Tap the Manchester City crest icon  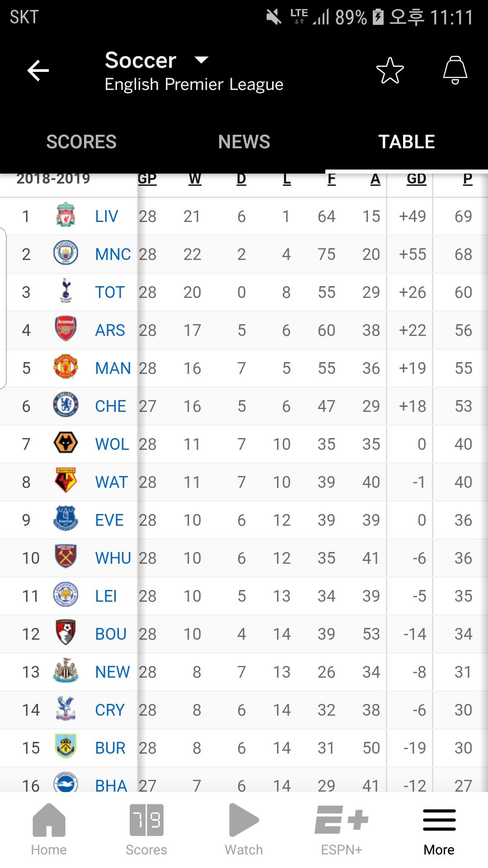tap(66, 253)
